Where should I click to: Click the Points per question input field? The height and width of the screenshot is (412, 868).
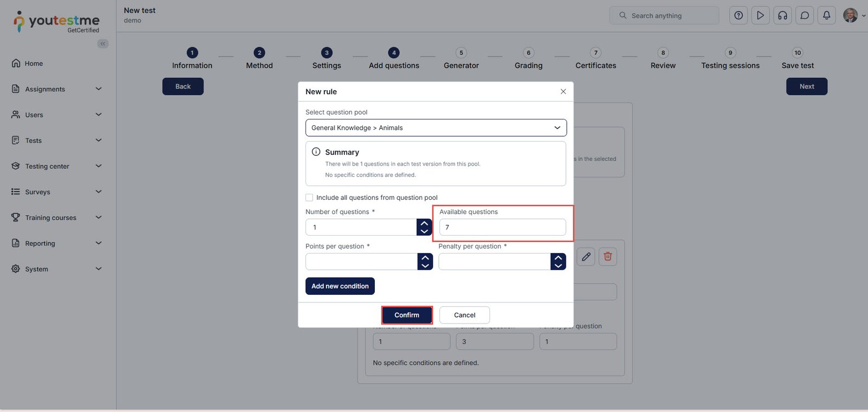361,262
